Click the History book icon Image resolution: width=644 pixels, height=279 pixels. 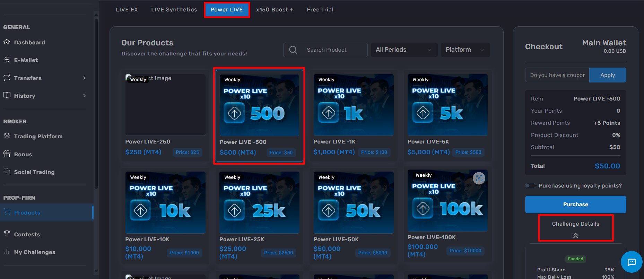7,95
